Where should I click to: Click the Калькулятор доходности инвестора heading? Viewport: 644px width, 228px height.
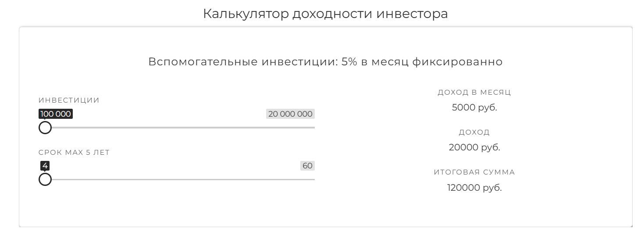pos(325,14)
